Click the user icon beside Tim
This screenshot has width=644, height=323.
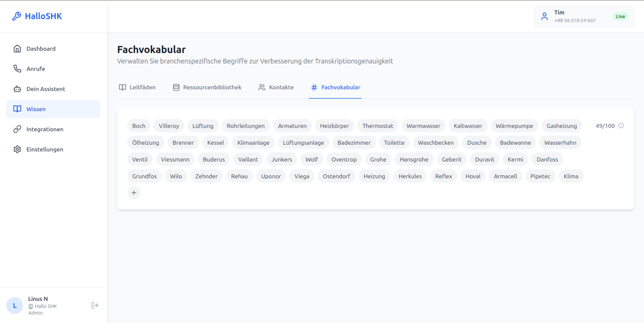544,16
